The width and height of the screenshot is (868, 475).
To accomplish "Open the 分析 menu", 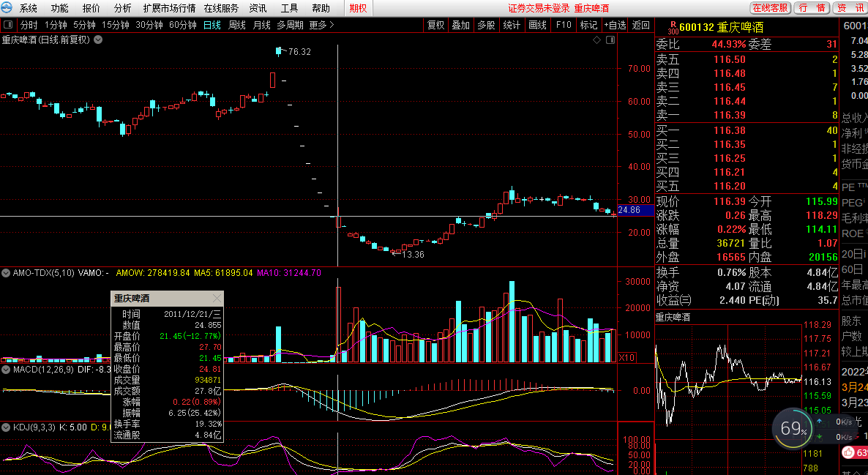I will pos(123,8).
